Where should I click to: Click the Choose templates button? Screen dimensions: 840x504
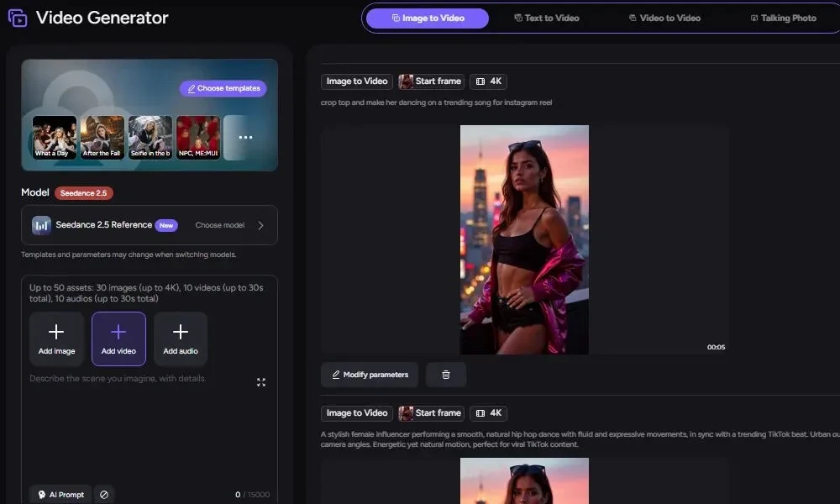[x=223, y=88]
